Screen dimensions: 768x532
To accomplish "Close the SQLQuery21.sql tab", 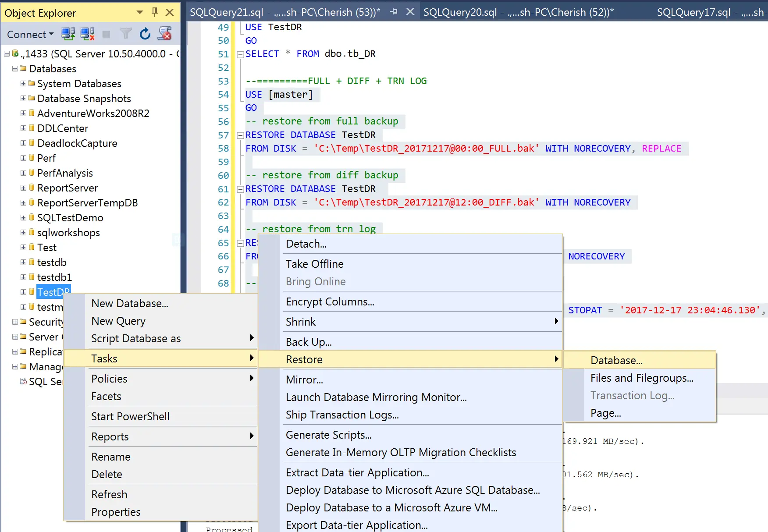I will tap(410, 12).
